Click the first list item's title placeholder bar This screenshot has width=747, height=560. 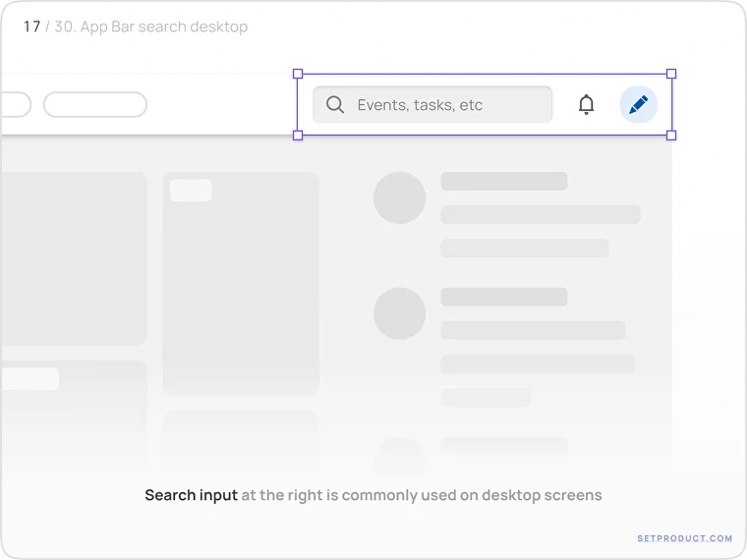[x=503, y=181]
